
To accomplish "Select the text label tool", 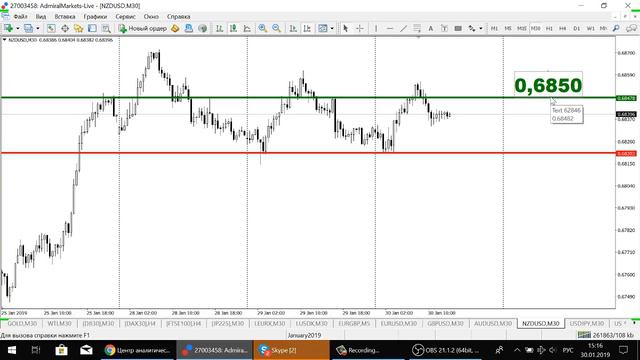I will tap(444, 28).
